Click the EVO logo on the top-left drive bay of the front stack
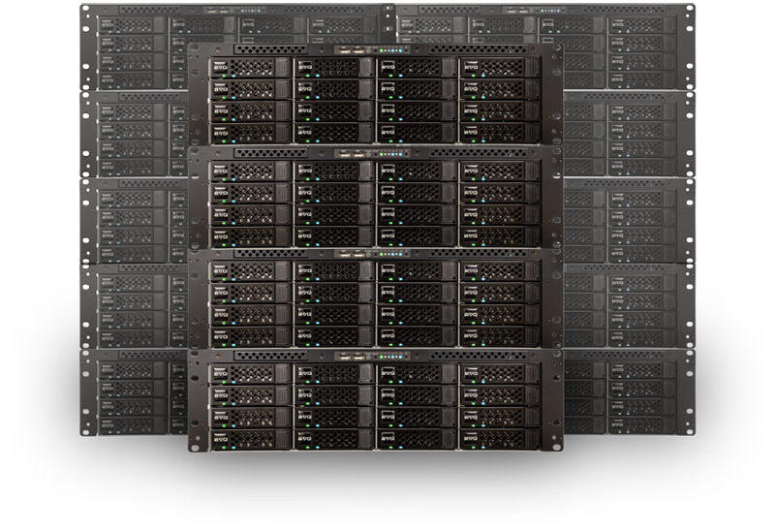The image size is (775, 532). (220, 68)
